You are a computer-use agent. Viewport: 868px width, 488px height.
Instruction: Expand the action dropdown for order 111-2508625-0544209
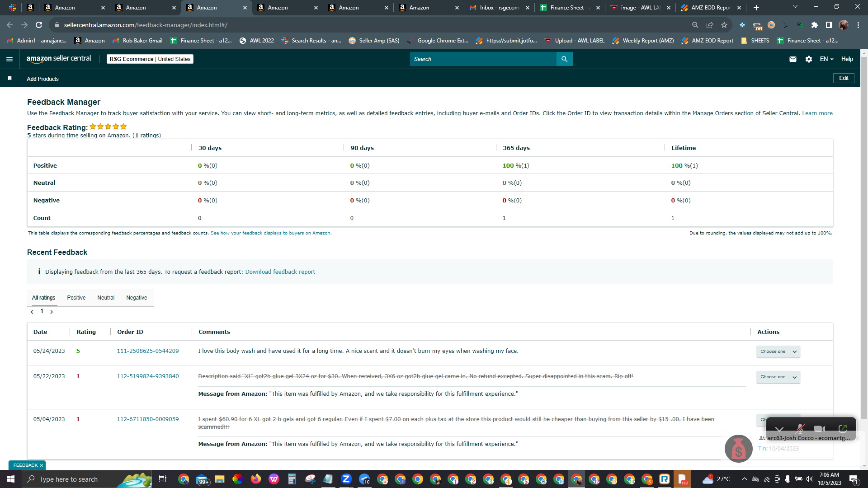[x=795, y=352]
